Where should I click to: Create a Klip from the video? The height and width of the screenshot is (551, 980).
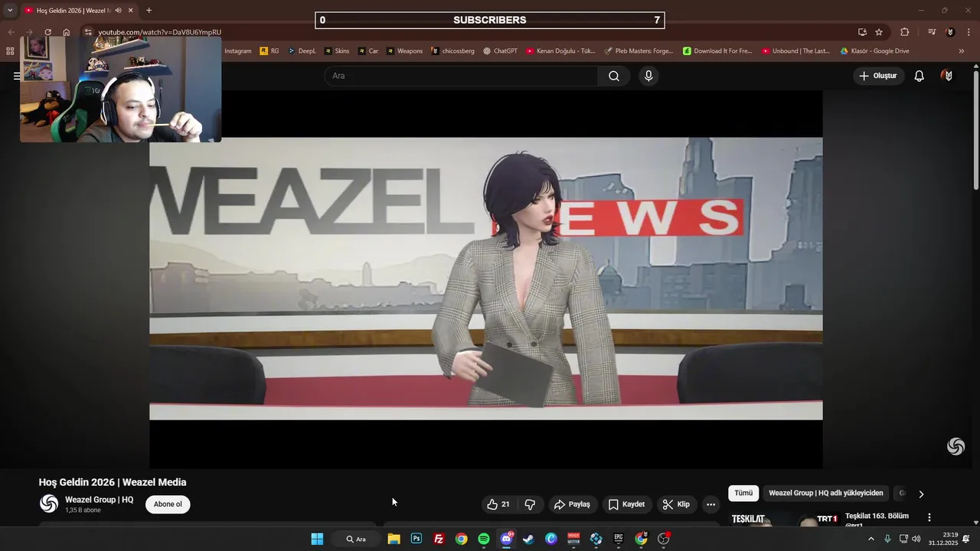(676, 504)
